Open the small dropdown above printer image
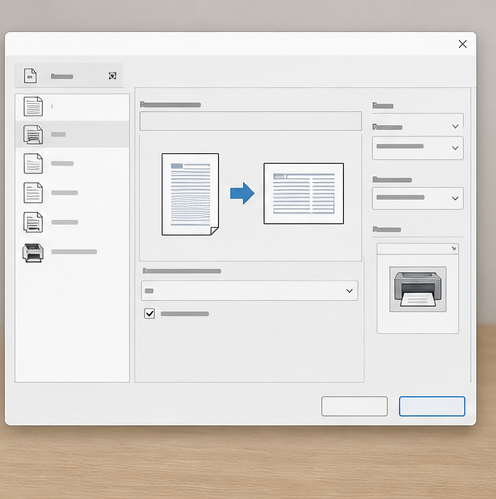The height and width of the screenshot is (499, 496). (418, 249)
